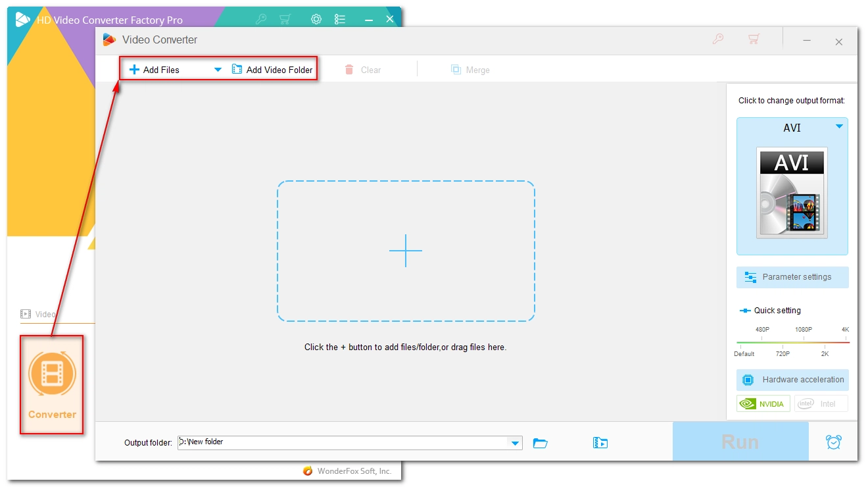Open settings gear in HD Video Converter Factory window
The image size is (868, 487).
click(316, 19)
